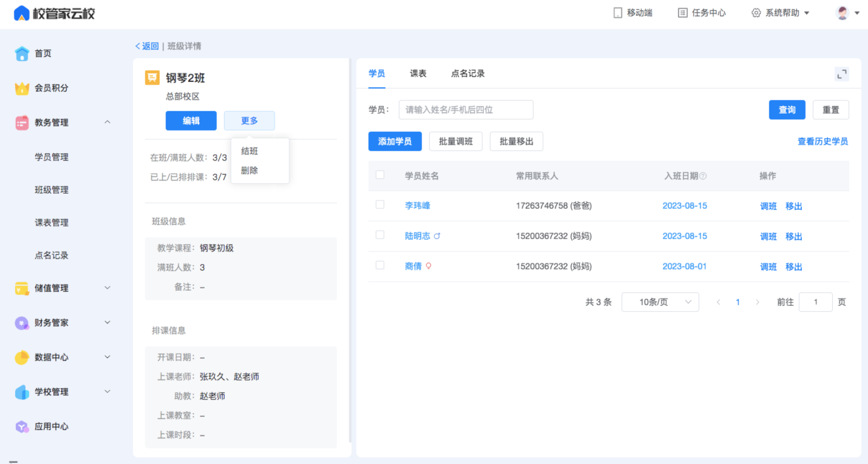Go to the next page arrow
Image resolution: width=868 pixels, height=464 pixels.
757,302
